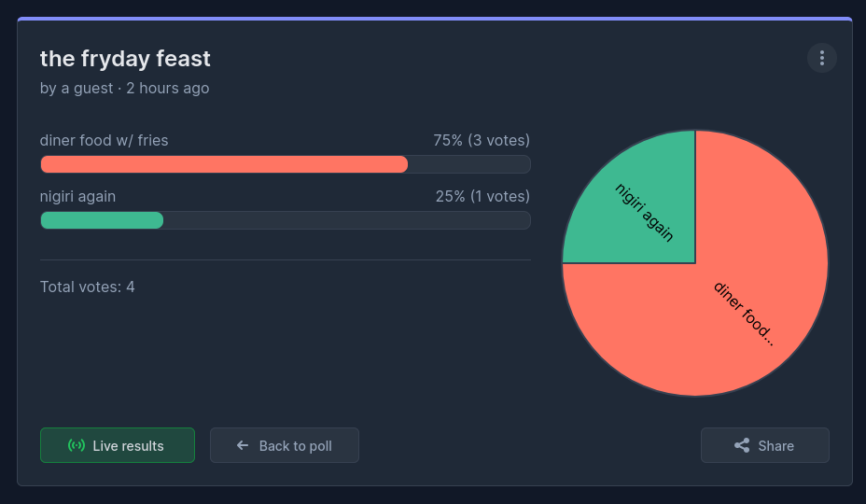Image resolution: width=866 pixels, height=504 pixels.
Task: Click the "2 hours ago" timestamp
Action: 168,89
